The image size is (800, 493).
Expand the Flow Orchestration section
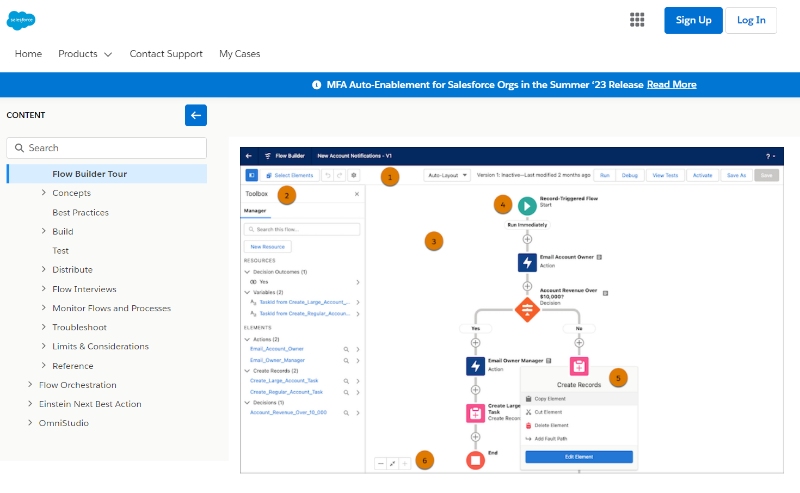[x=30, y=385]
